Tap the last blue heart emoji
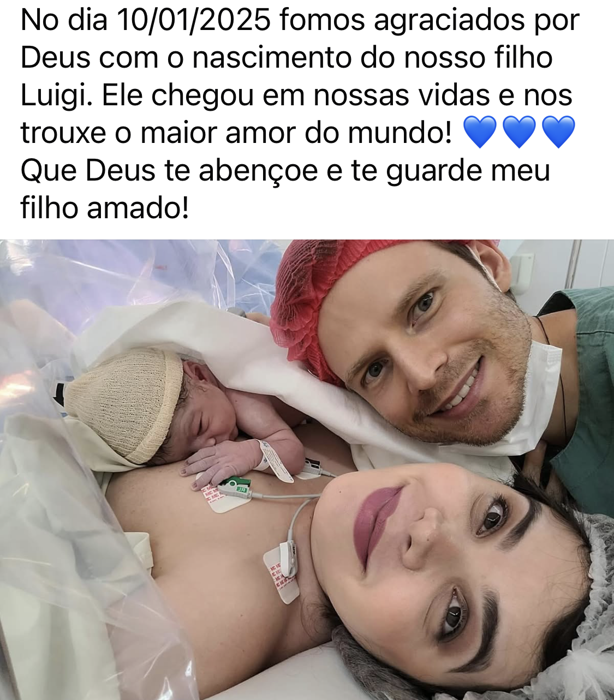The width and height of the screenshot is (614, 700). [x=558, y=132]
